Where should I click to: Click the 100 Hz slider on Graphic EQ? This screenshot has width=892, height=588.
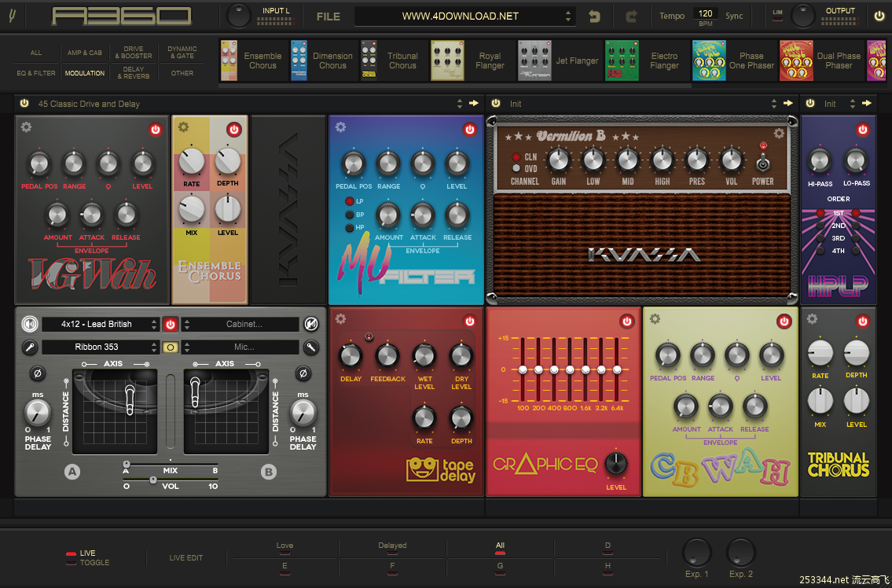pyautogui.click(x=522, y=369)
